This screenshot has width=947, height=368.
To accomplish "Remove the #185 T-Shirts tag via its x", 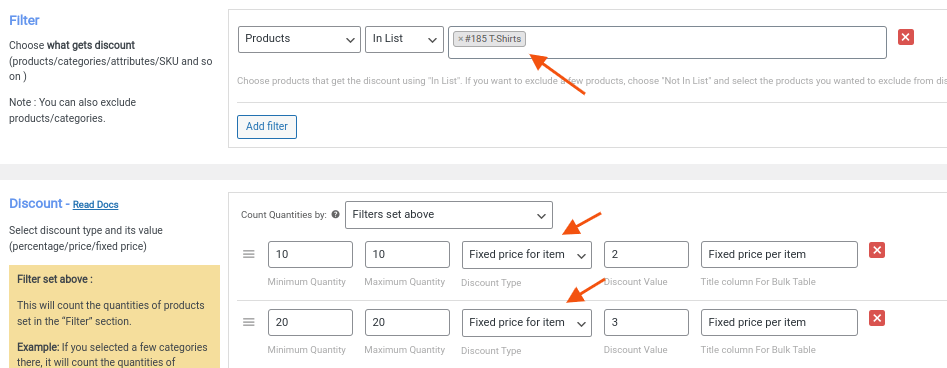I will tap(460, 39).
